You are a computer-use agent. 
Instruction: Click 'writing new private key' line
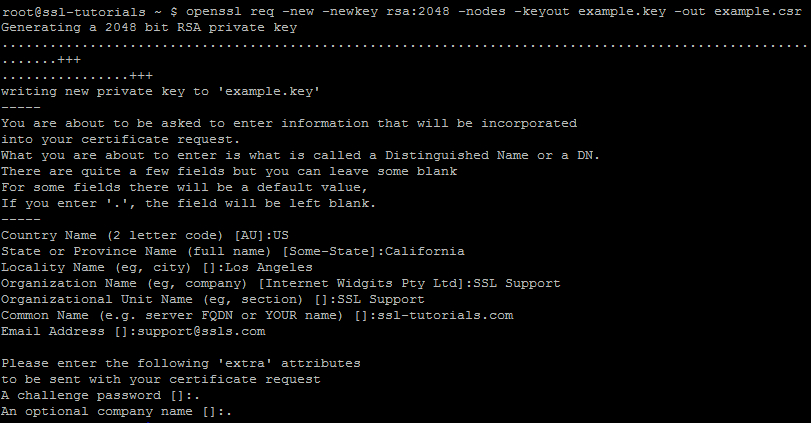160,92
